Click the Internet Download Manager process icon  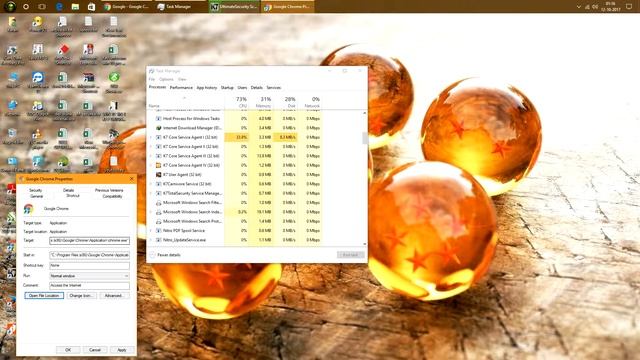[x=158, y=128]
